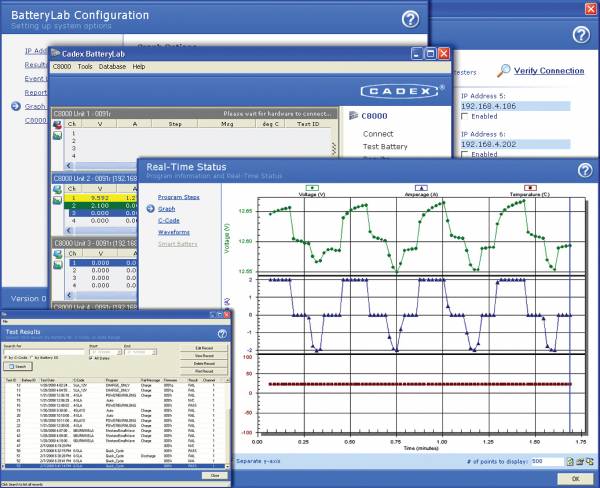The height and width of the screenshot is (488, 600).
Task: Click the Test Results help icon
Action: pyautogui.click(x=222, y=333)
